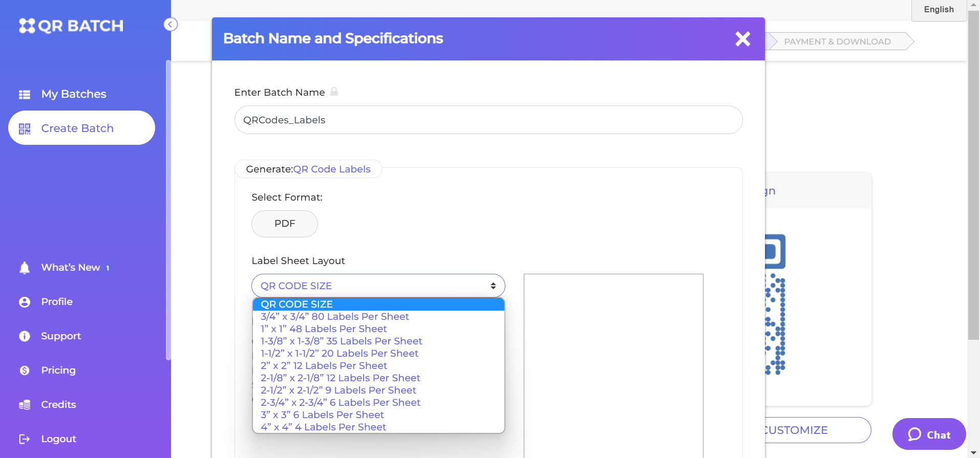The image size is (980, 458).
Task: Collapse the sidebar with the arrow icon
Action: [171, 25]
